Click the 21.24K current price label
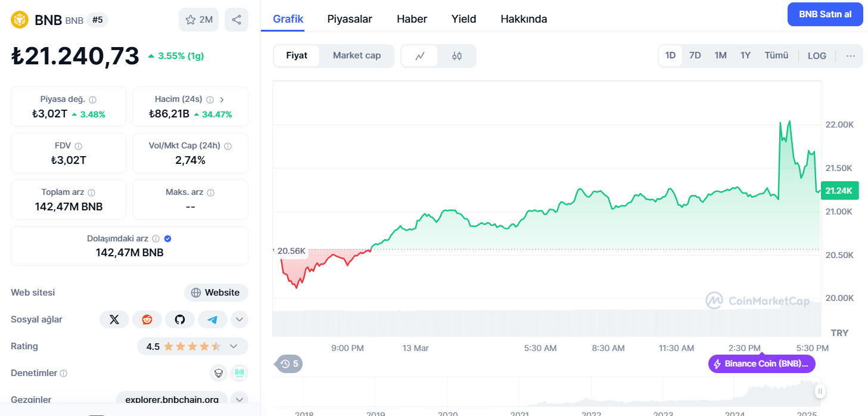This screenshot has height=416, width=868. 839,191
